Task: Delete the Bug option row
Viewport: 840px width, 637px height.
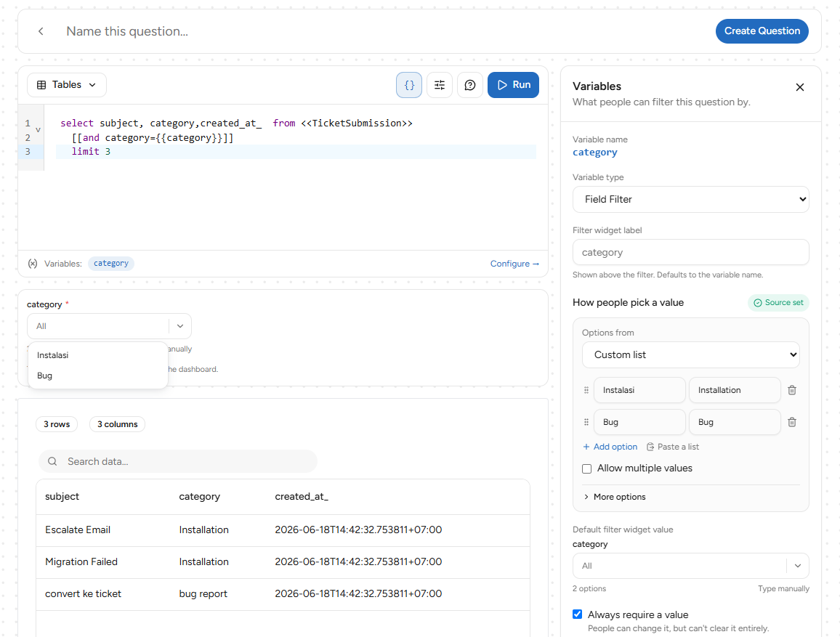Action: [792, 422]
